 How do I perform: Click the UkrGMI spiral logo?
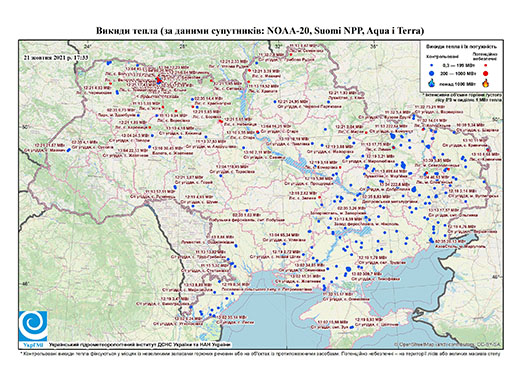click(x=33, y=327)
